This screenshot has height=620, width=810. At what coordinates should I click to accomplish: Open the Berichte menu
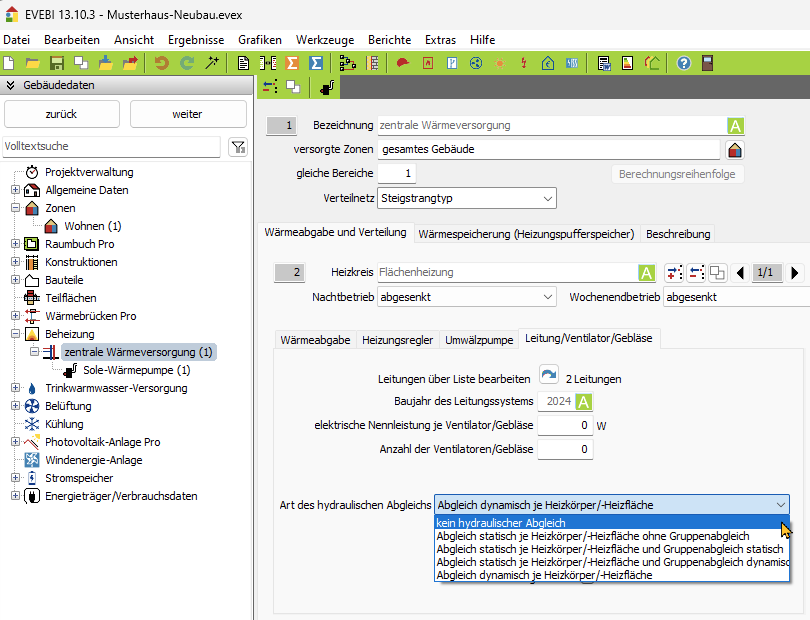click(x=389, y=39)
